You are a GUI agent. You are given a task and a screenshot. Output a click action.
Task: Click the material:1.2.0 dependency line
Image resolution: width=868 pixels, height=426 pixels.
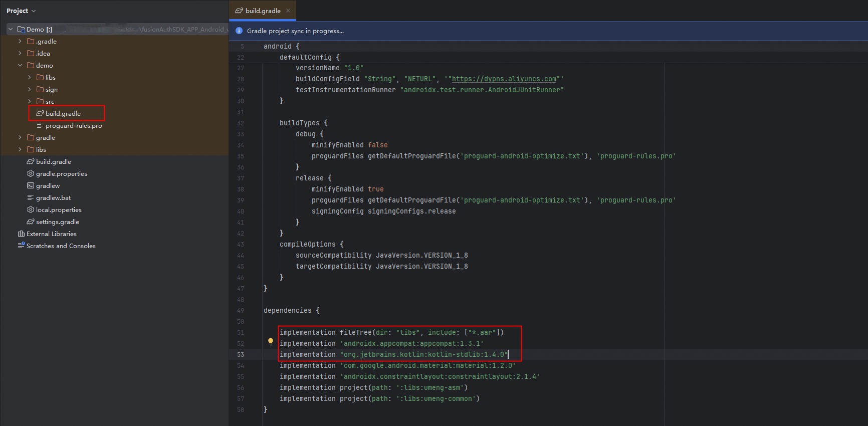pyautogui.click(x=398, y=366)
